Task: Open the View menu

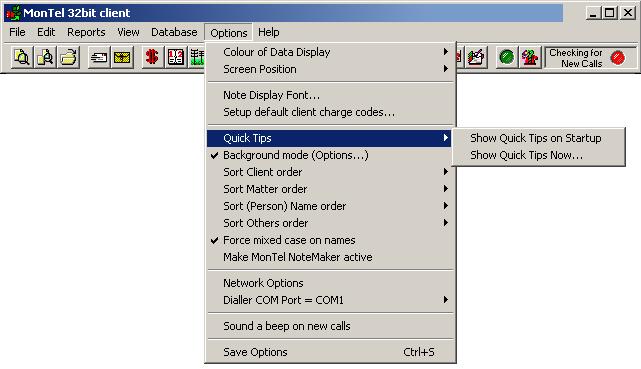Action: pos(128,32)
